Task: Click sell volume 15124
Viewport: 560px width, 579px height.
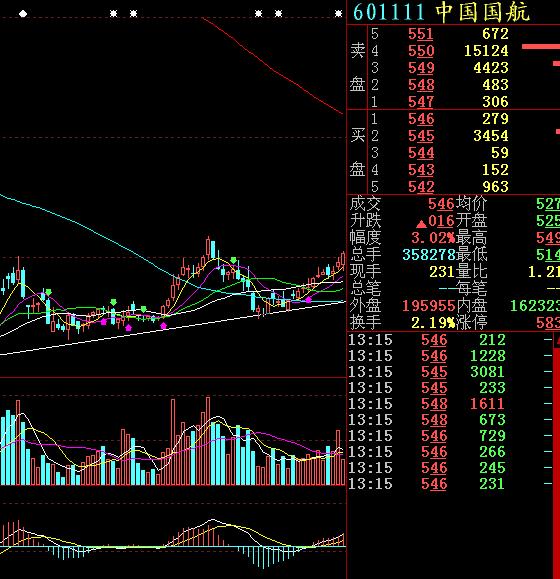Action: point(486,51)
